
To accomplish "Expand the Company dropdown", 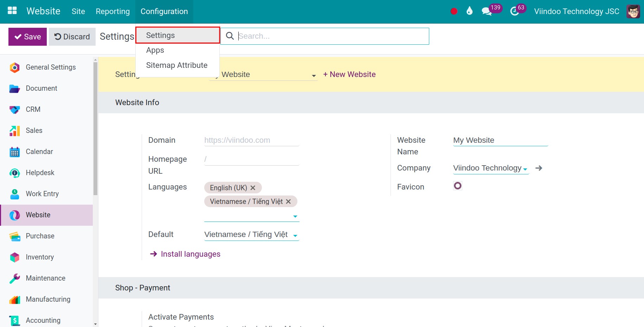I will tap(525, 169).
